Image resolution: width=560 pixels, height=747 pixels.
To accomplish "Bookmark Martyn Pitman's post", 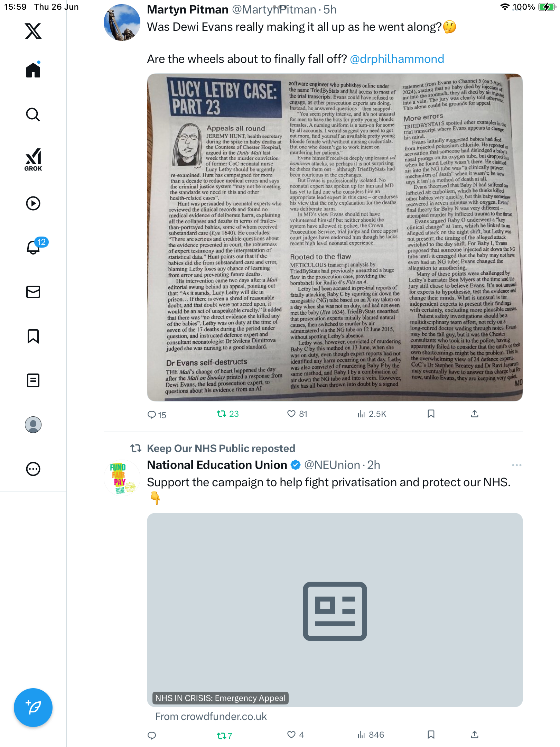I will (431, 414).
